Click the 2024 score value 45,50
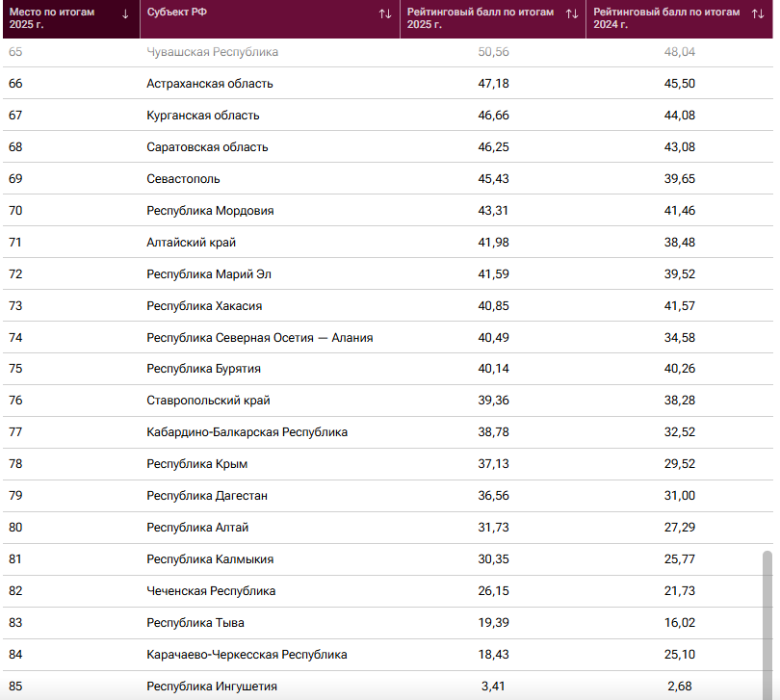Screen dimensions: 780x700 [680, 84]
